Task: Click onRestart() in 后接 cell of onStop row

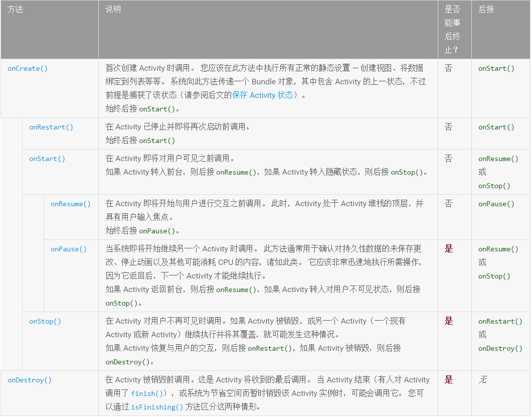Action: point(500,322)
